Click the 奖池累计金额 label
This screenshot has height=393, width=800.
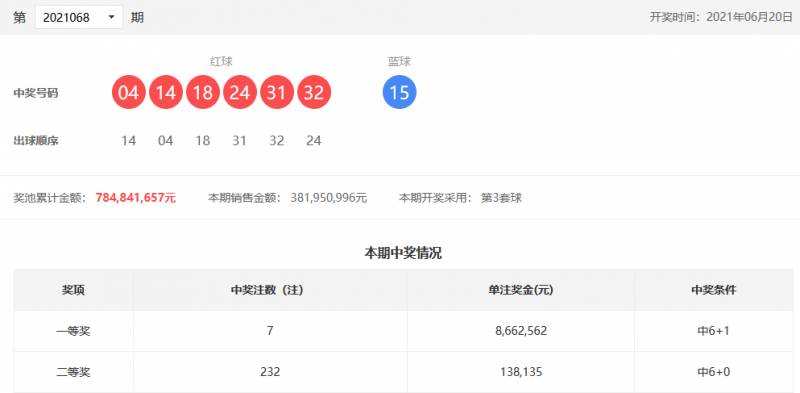tap(49, 198)
